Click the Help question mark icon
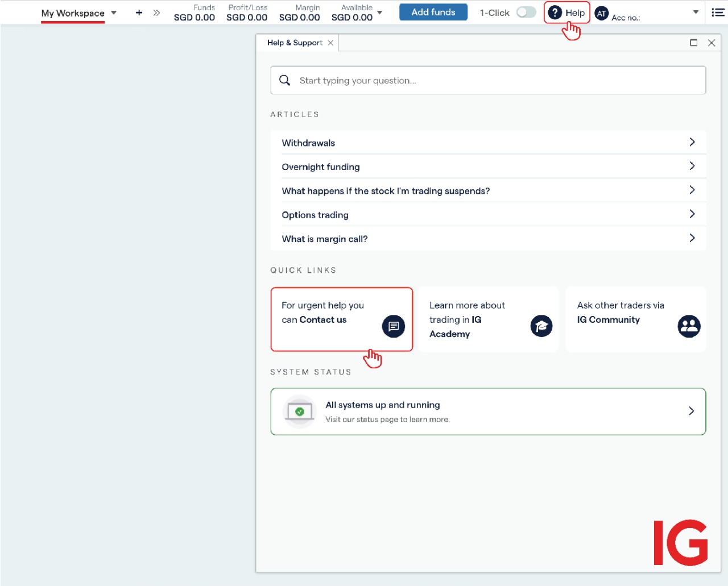Viewport: 728px width, 586px height. tap(555, 13)
